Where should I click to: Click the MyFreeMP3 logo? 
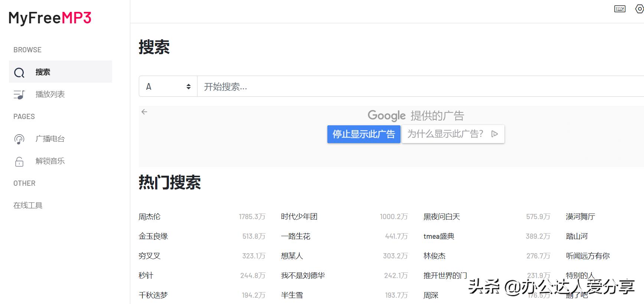coord(50,18)
